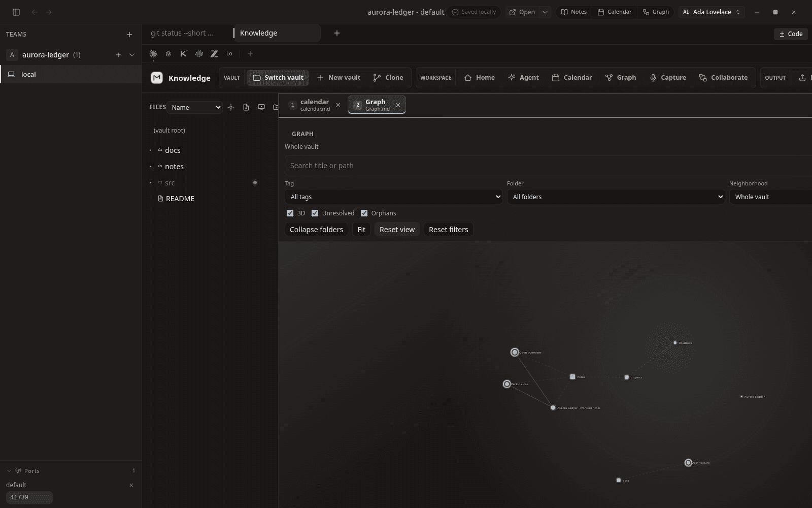This screenshot has height=508, width=812.
Task: Add a new agent launcher with plus
Action: (x=250, y=54)
